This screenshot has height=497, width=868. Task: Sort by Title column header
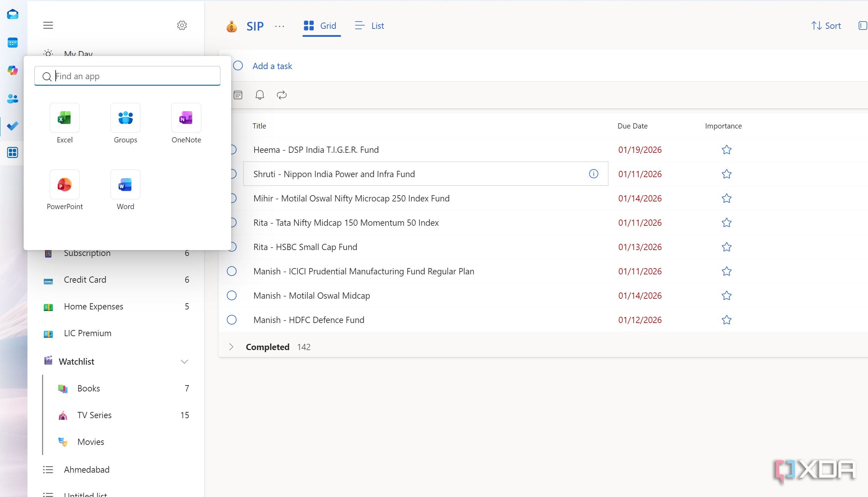pos(259,126)
